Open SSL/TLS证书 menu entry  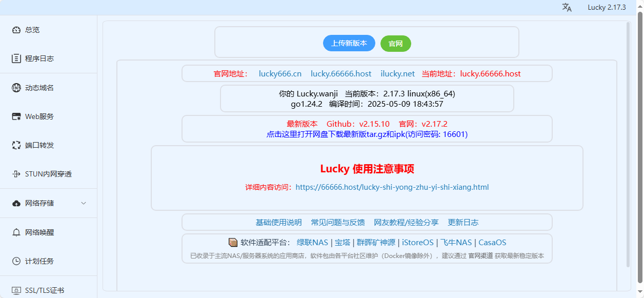click(x=48, y=290)
